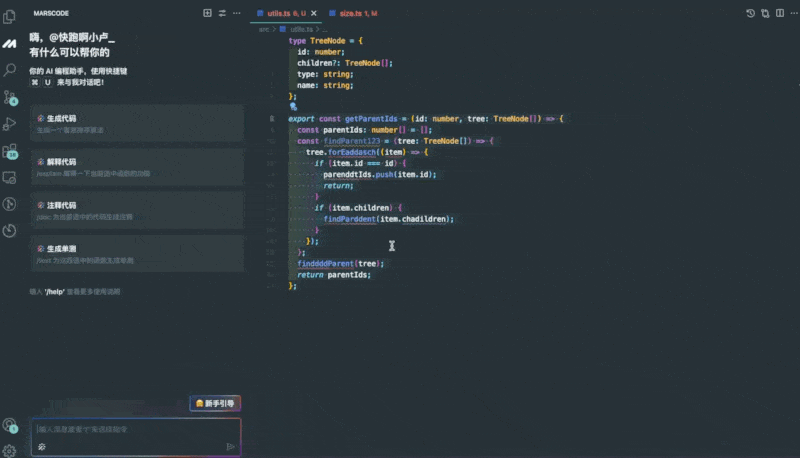Click 'id: number;' property line
The image size is (800, 458).
(321, 52)
